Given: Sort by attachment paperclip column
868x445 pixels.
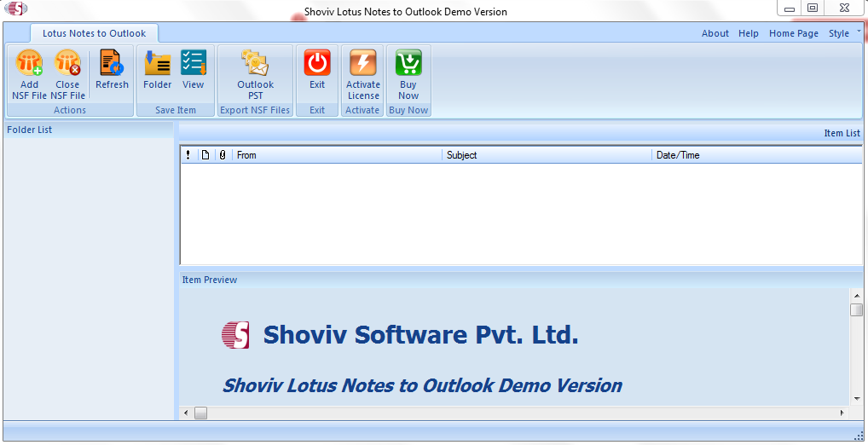Looking at the screenshot, I should 223,155.
